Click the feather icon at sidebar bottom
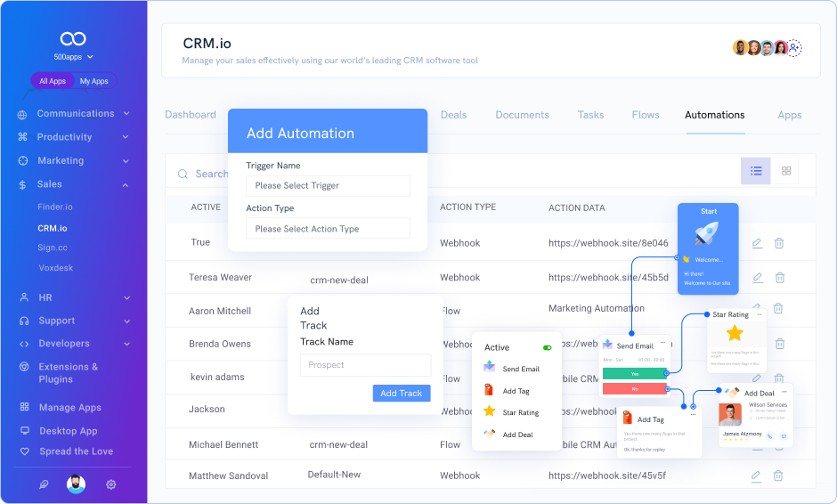Screen dimensions: 837x504 coord(44,484)
